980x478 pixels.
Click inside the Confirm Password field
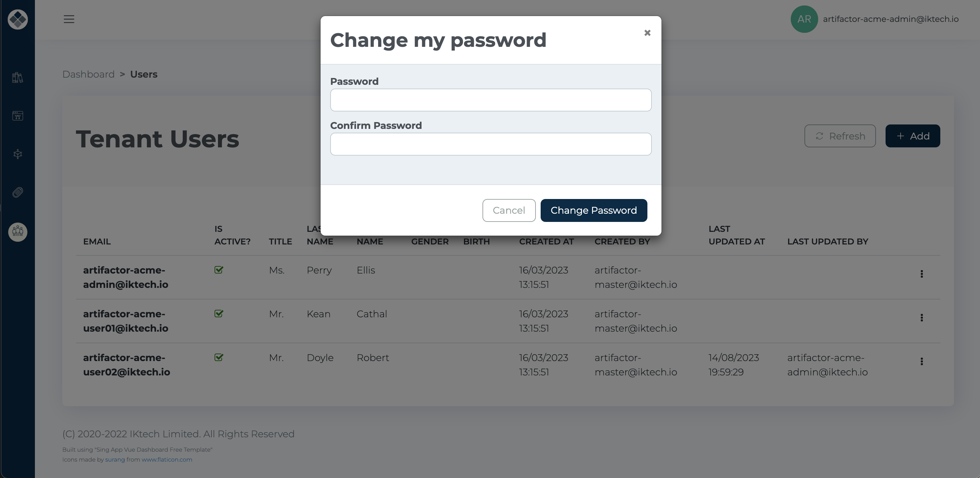pos(490,144)
